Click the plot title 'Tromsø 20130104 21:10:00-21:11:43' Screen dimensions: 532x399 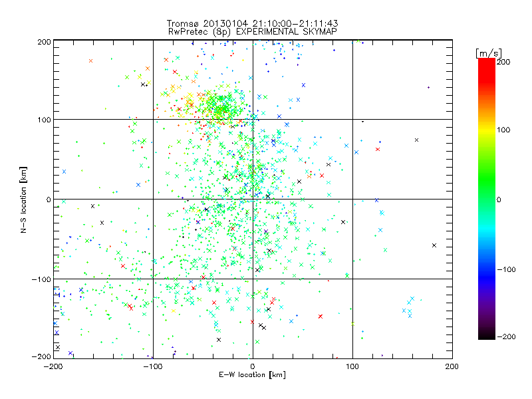click(252, 23)
